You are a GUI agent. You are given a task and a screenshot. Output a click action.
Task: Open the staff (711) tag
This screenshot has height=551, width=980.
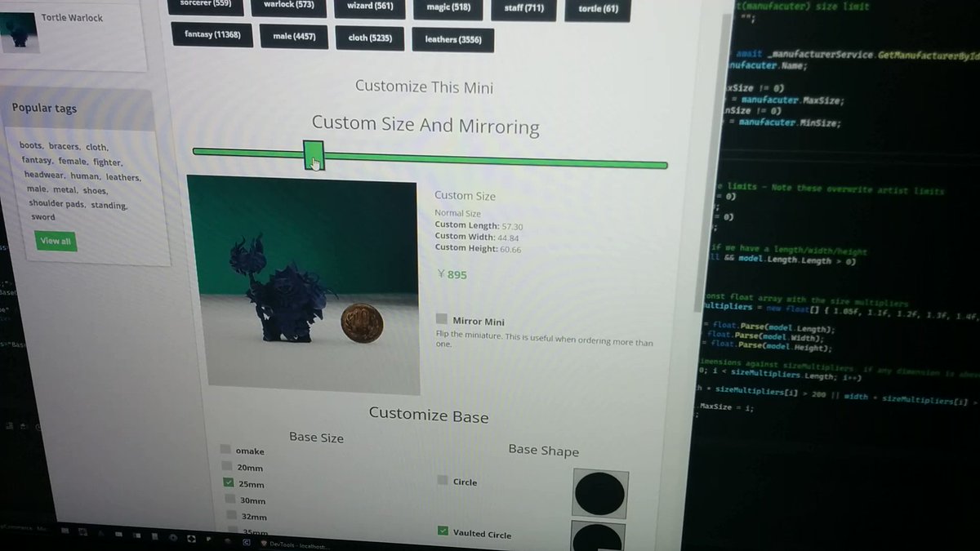tap(524, 9)
